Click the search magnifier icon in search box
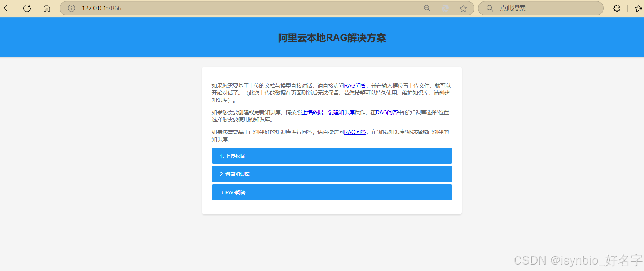The width and height of the screenshot is (644, 271). coord(490,8)
